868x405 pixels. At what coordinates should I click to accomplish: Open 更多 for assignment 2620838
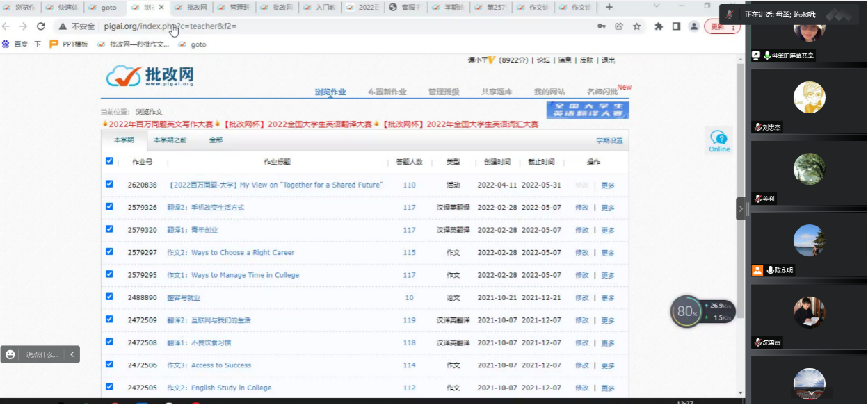point(608,185)
